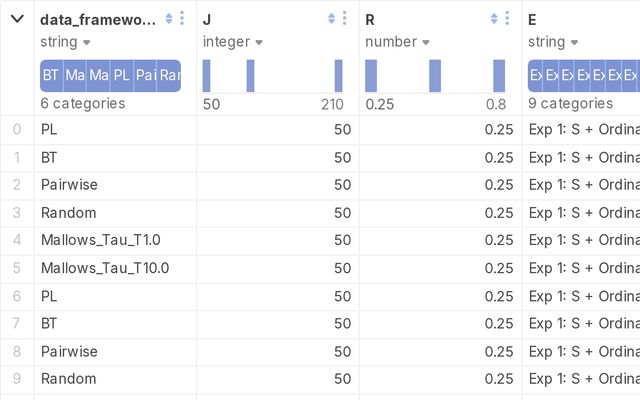Click the Random cell in row 3
The height and width of the screenshot is (400, 640).
69,212
